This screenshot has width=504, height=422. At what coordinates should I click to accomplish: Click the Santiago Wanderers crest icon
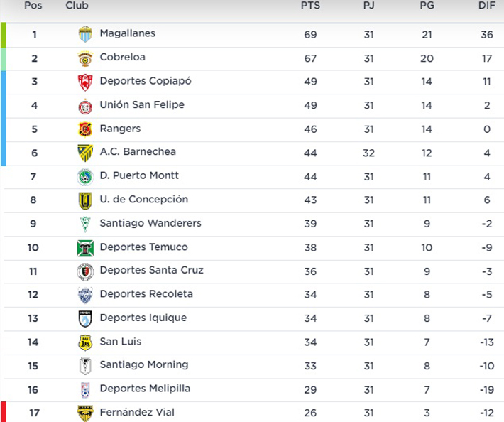tap(85, 224)
